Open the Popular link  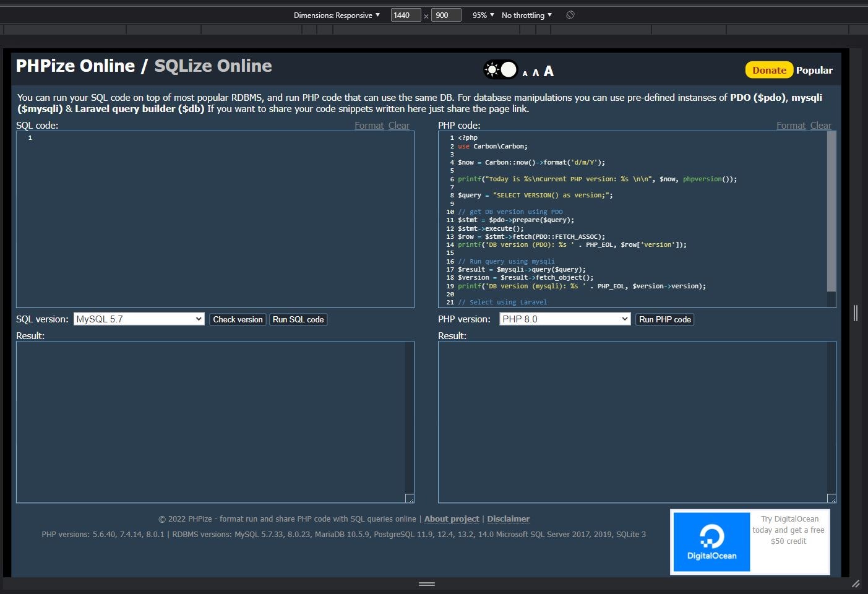point(814,70)
